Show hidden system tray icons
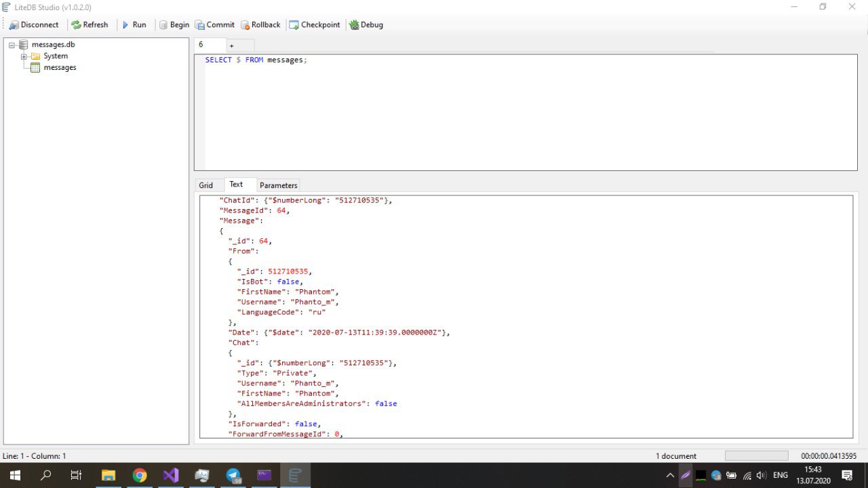The height and width of the screenshot is (488, 868). pos(670,475)
